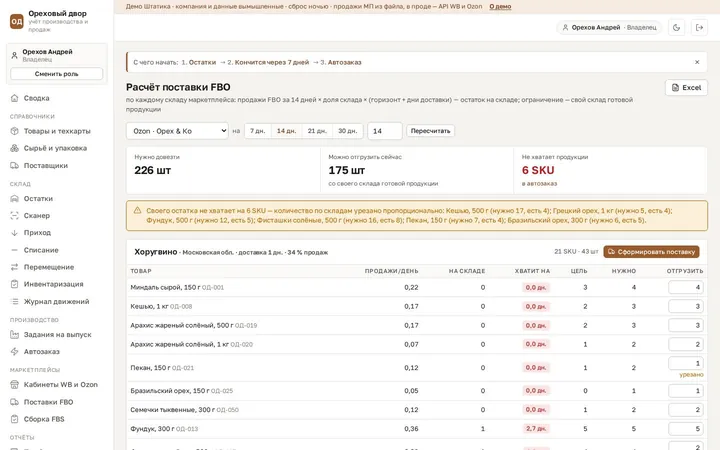720x450 pixels.
Task: Click the Кабинеты WB и Ozon store icon
Action: 14,385
